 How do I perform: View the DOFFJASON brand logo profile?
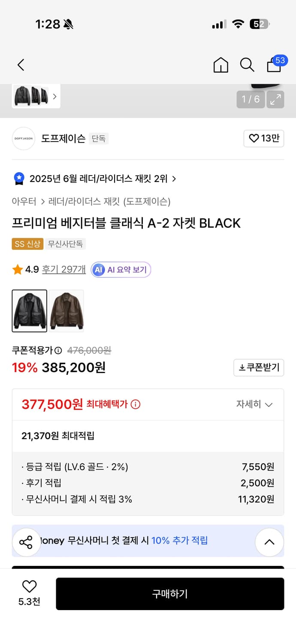tap(23, 139)
